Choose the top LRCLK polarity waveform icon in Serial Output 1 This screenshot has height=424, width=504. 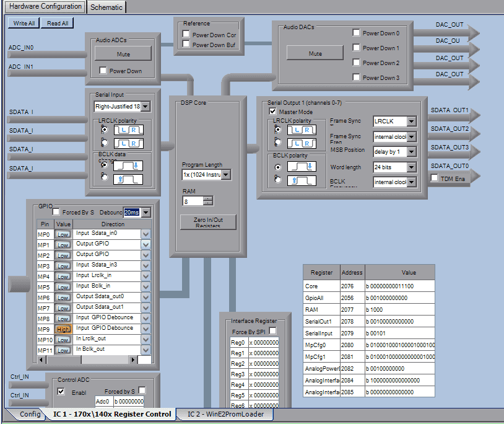(x=302, y=130)
